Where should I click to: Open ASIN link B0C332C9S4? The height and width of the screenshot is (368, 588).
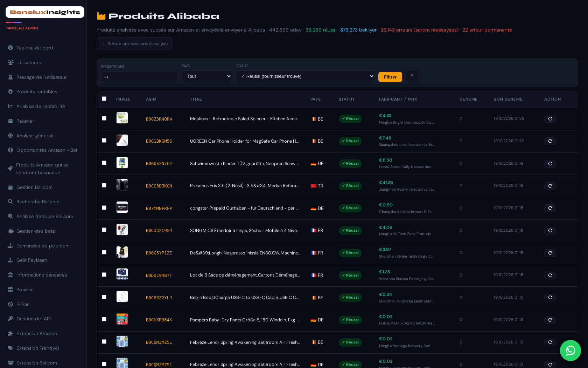(159, 231)
